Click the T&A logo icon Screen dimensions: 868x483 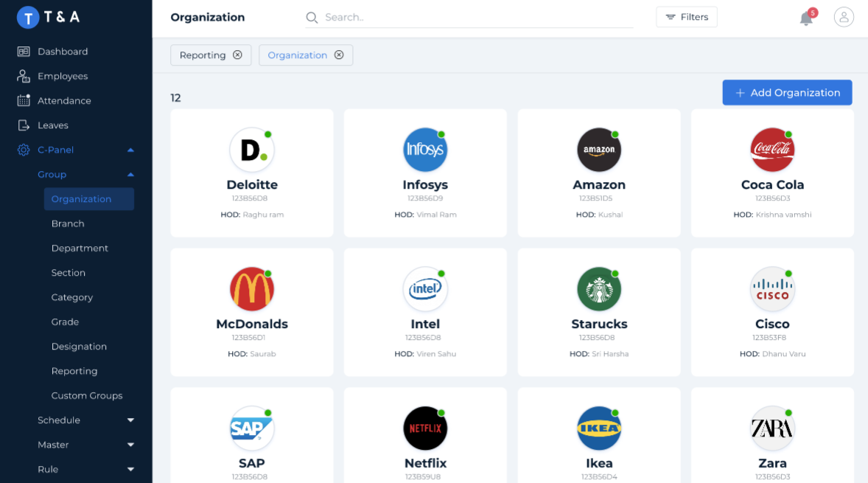click(28, 18)
